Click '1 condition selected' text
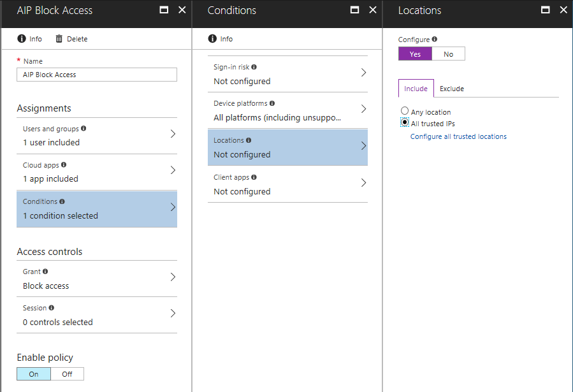Viewport: 573px width, 392px height. [61, 216]
